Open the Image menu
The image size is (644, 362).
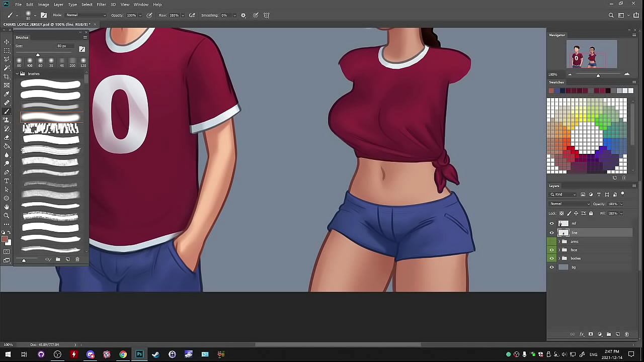coord(44,5)
